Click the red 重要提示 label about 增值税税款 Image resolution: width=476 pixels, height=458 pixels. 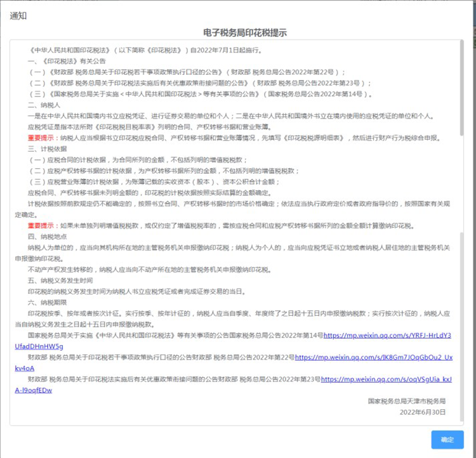click(41, 225)
